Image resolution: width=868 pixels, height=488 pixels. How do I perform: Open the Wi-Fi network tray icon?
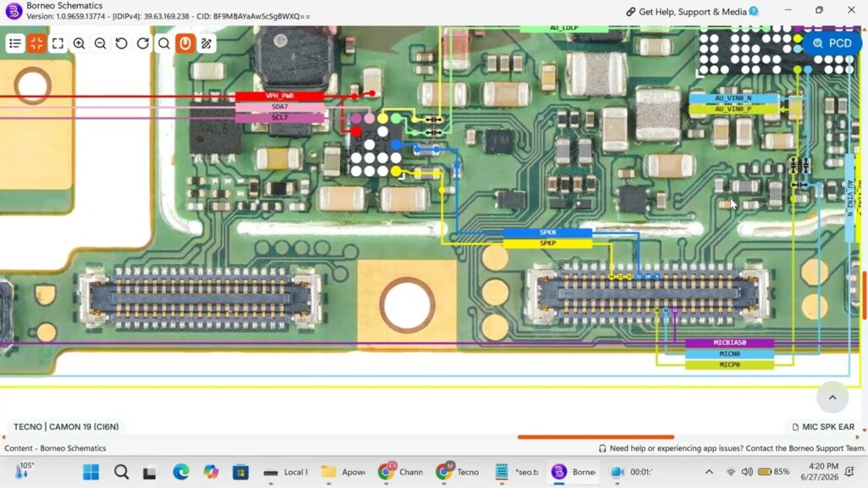pos(731,472)
